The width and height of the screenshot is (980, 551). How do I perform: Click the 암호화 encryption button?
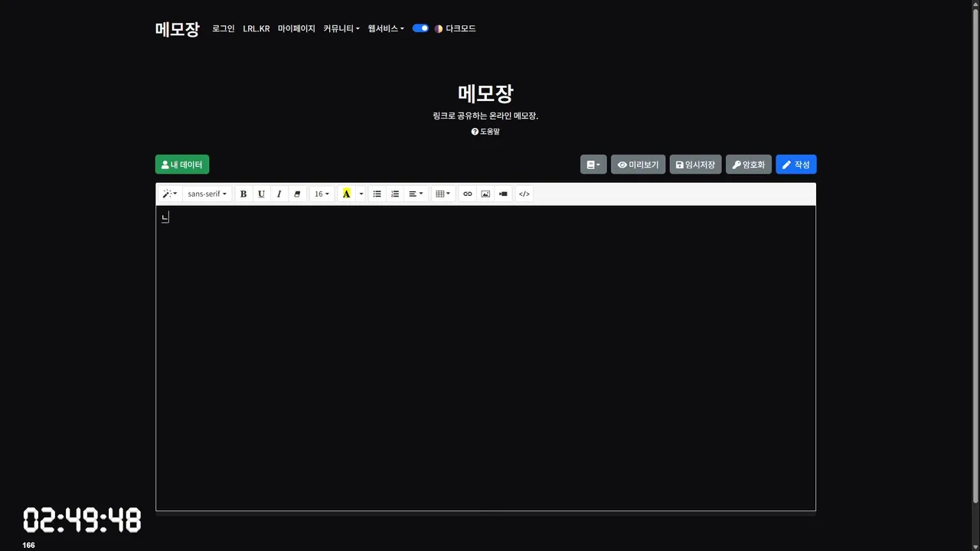[x=749, y=165]
